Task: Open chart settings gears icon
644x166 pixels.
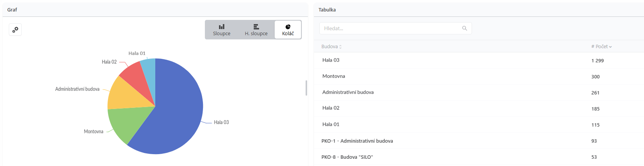Action: (x=15, y=29)
